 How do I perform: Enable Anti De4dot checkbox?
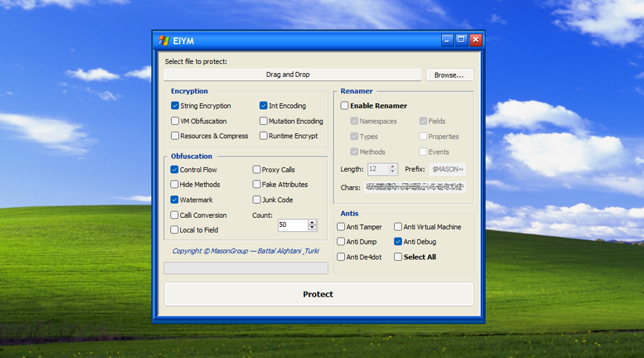point(341,257)
